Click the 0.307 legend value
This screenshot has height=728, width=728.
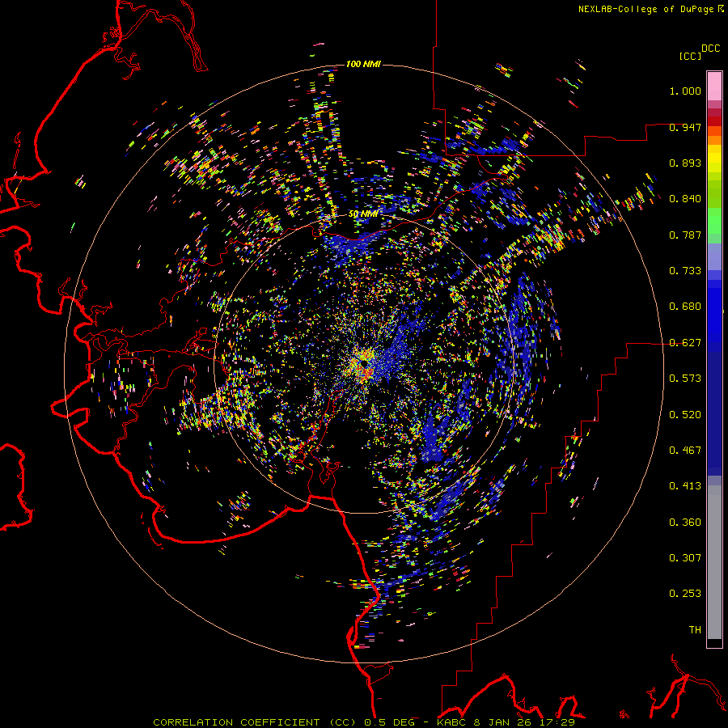[x=685, y=558]
